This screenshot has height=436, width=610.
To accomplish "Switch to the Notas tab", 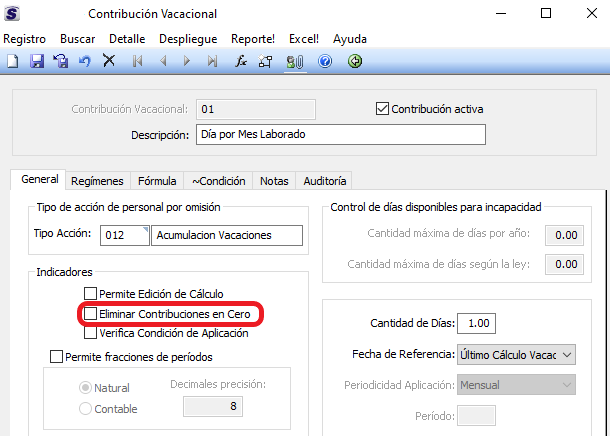I will (274, 181).
